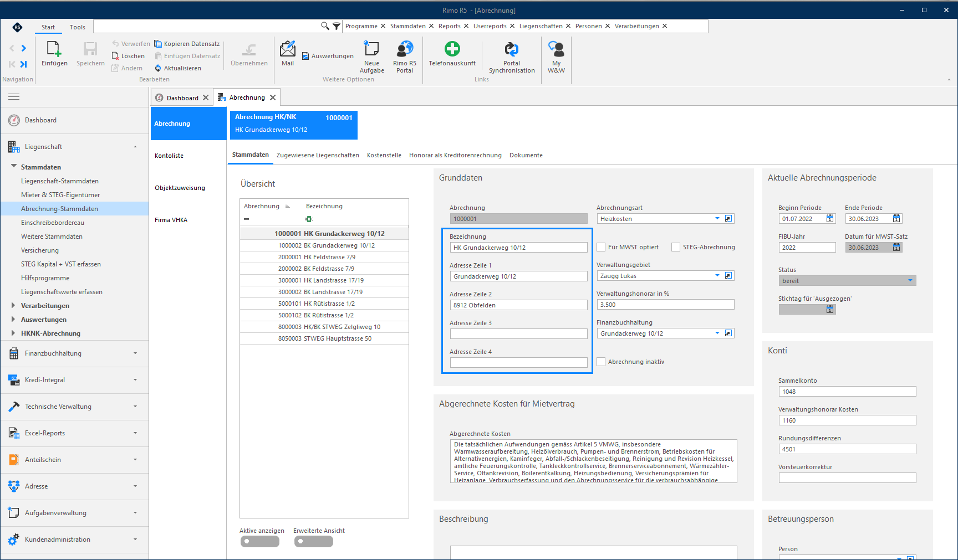This screenshot has width=958, height=560.
Task: Open Objektzuweisung section
Action: point(180,188)
